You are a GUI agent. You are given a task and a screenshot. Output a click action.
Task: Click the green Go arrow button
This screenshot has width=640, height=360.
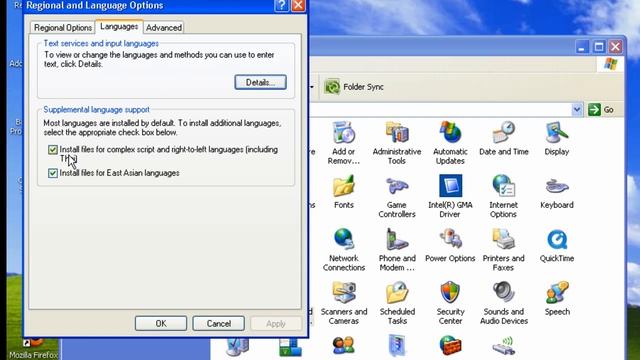pyautogui.click(x=594, y=109)
